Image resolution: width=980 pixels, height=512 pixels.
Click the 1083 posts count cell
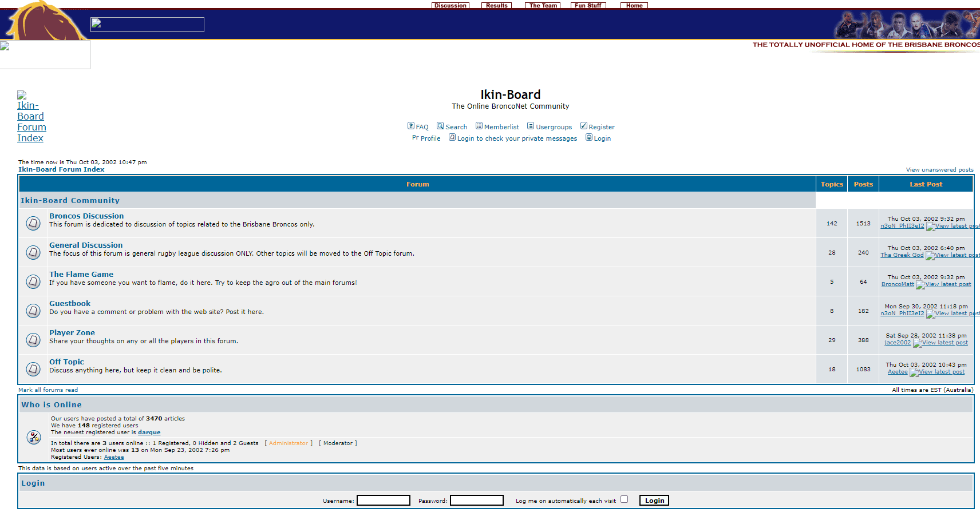coord(863,369)
